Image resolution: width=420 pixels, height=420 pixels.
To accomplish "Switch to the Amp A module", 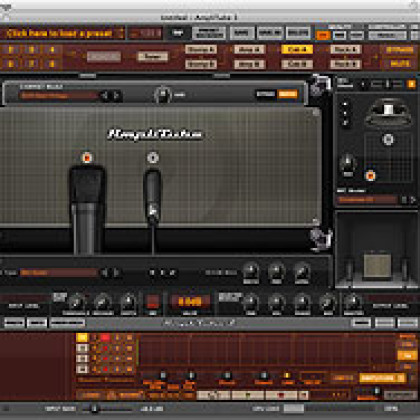I will [x=249, y=49].
